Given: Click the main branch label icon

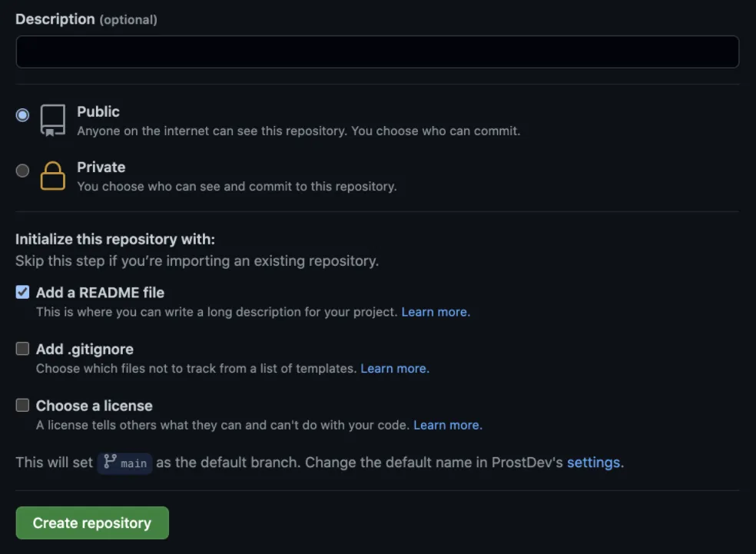Looking at the screenshot, I should [110, 462].
